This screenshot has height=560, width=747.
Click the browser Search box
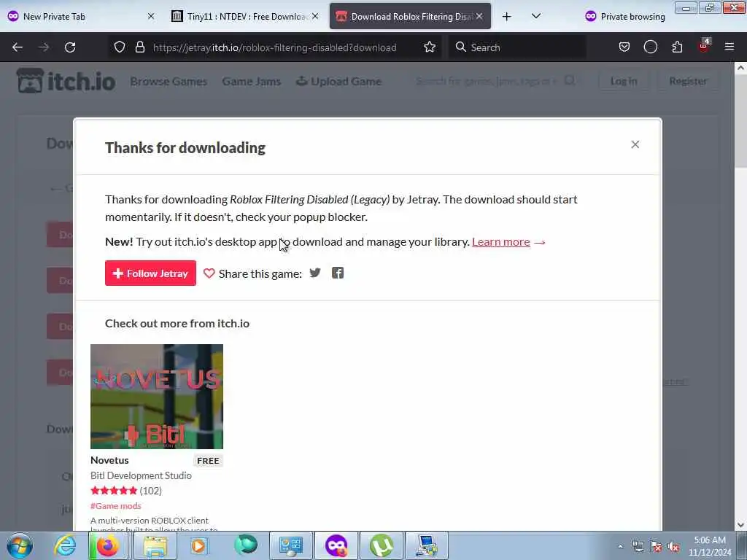tap(517, 47)
